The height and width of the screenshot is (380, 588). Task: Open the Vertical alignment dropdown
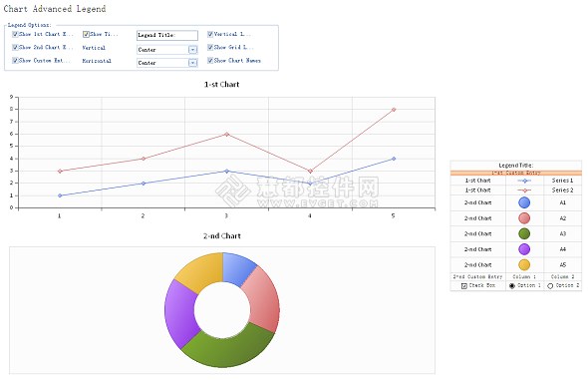coord(192,50)
